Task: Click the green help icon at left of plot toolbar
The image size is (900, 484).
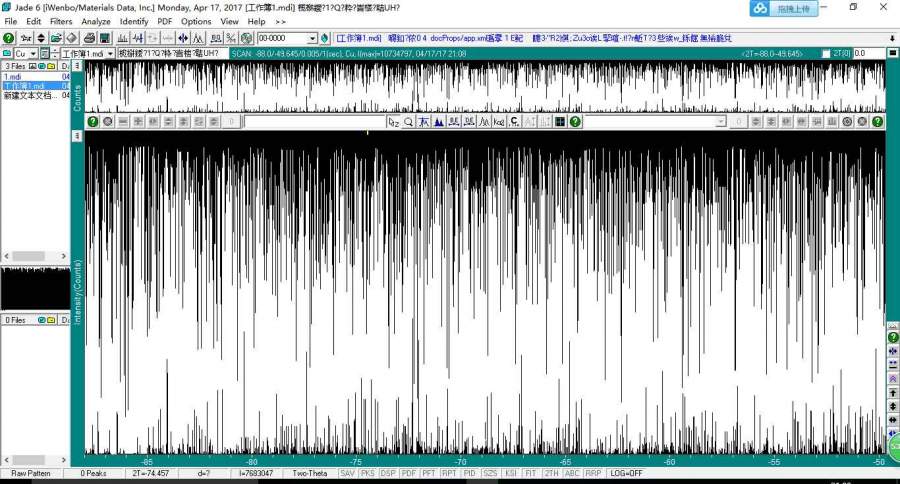Action: (92, 122)
